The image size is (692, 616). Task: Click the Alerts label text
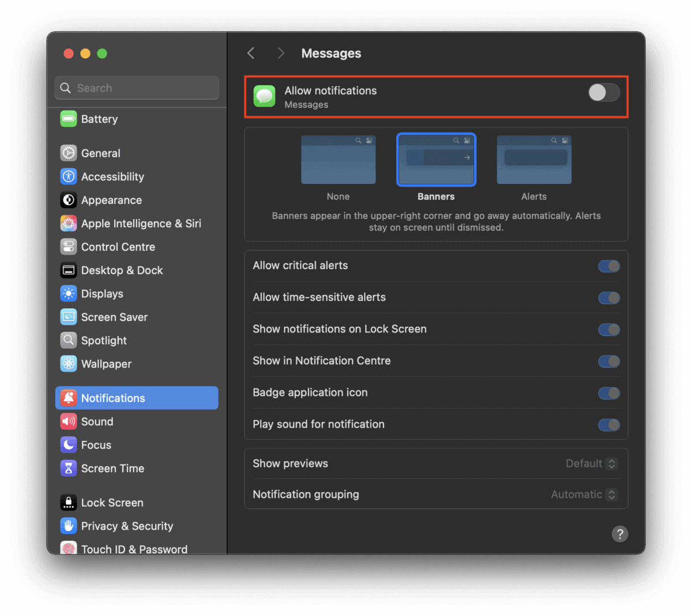click(x=534, y=196)
